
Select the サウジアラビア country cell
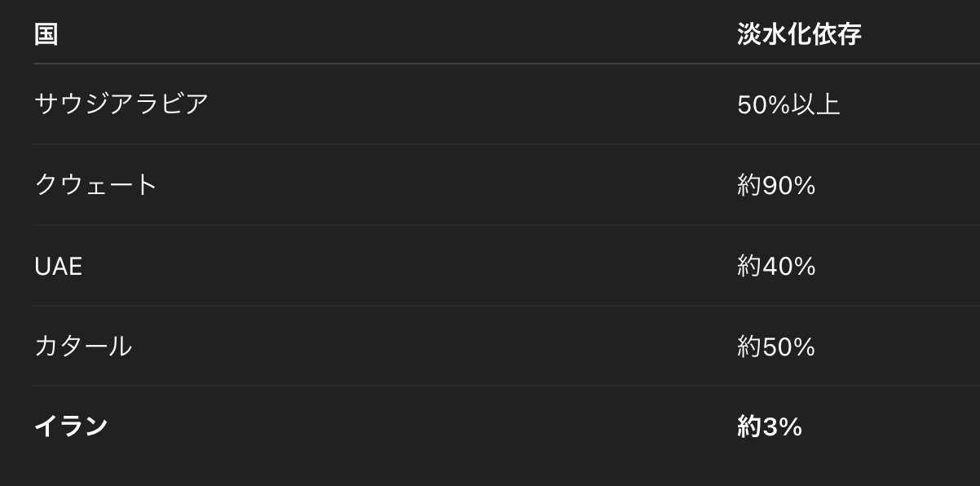pyautogui.click(x=121, y=104)
